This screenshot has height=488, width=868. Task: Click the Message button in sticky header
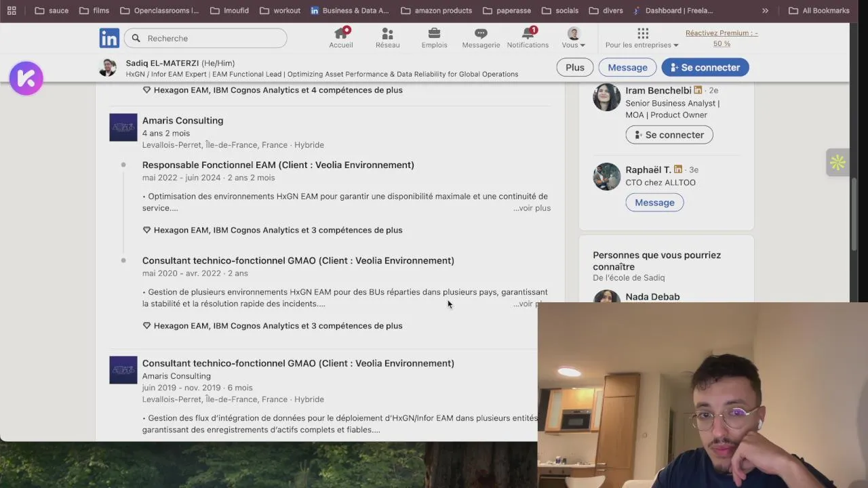627,67
